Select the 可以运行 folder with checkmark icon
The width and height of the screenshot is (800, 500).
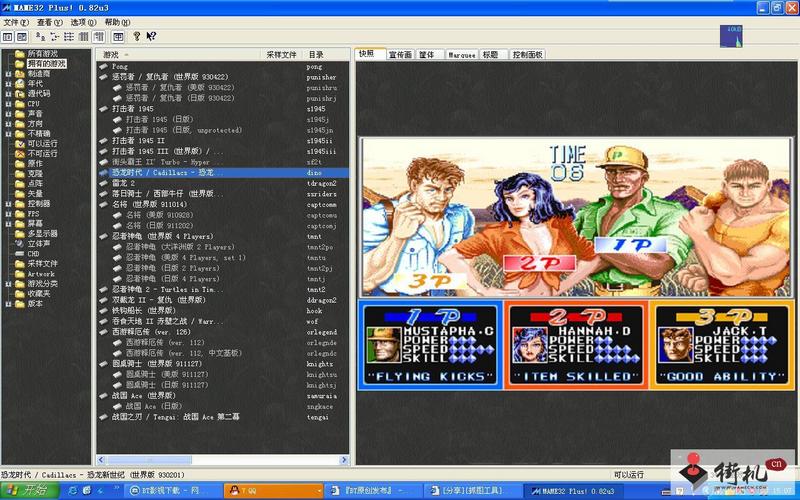[42, 143]
